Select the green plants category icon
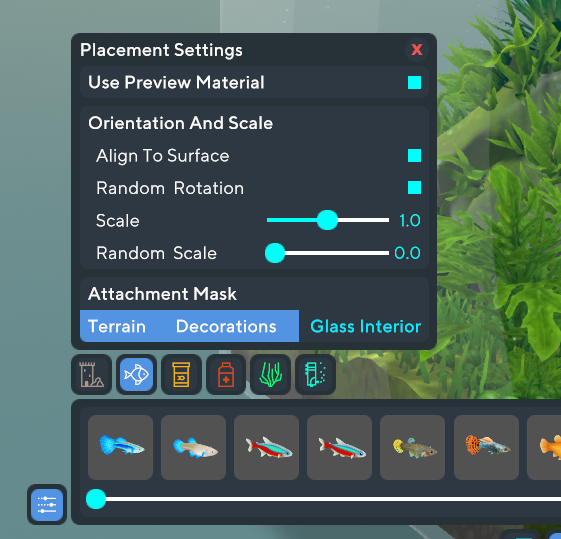The height and width of the screenshot is (539, 561). coord(270,374)
